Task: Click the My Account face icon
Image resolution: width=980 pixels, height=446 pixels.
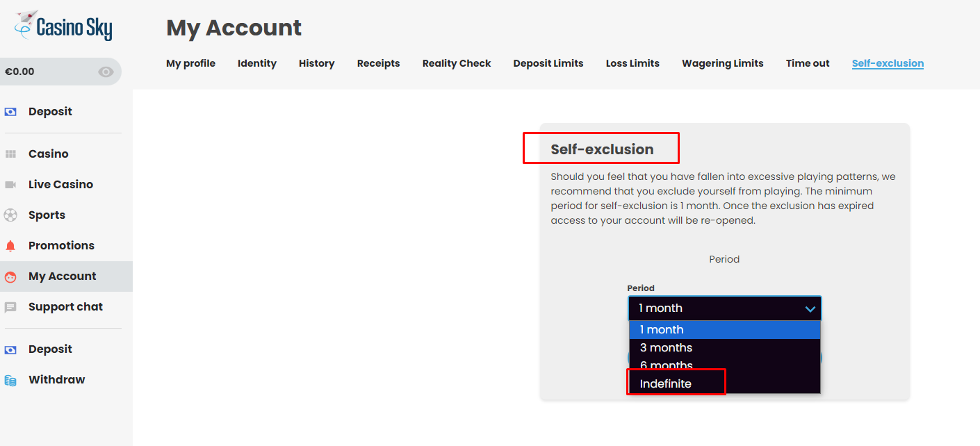Action: pyautogui.click(x=10, y=276)
